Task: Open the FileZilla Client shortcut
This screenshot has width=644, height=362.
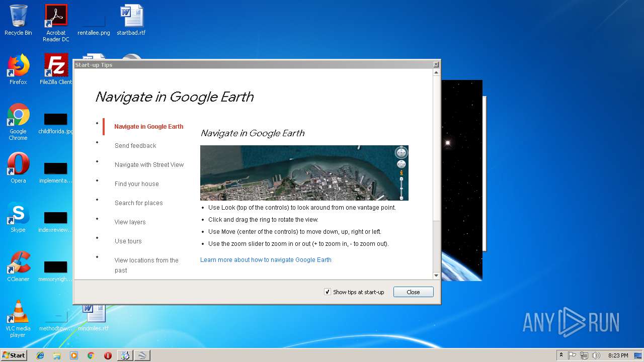Action: click(x=56, y=69)
